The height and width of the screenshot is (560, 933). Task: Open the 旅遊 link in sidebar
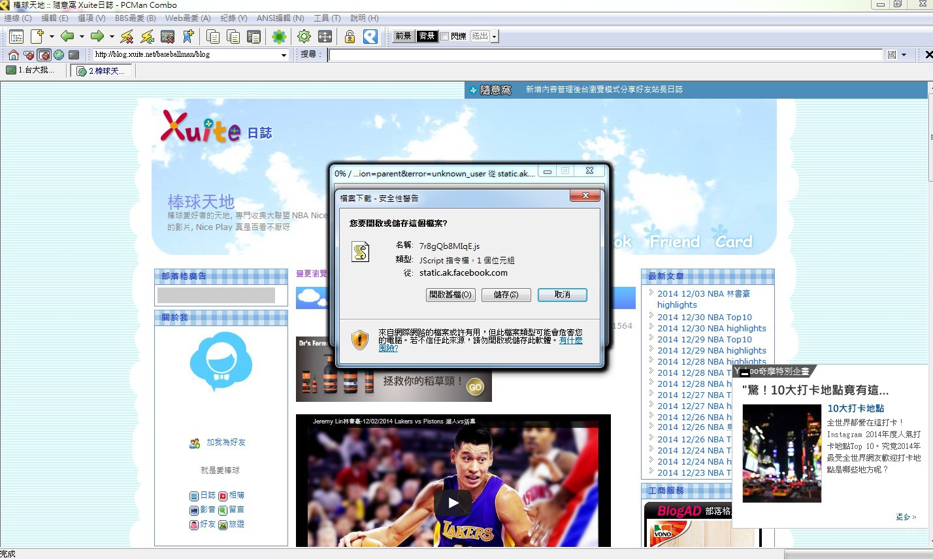pyautogui.click(x=237, y=525)
